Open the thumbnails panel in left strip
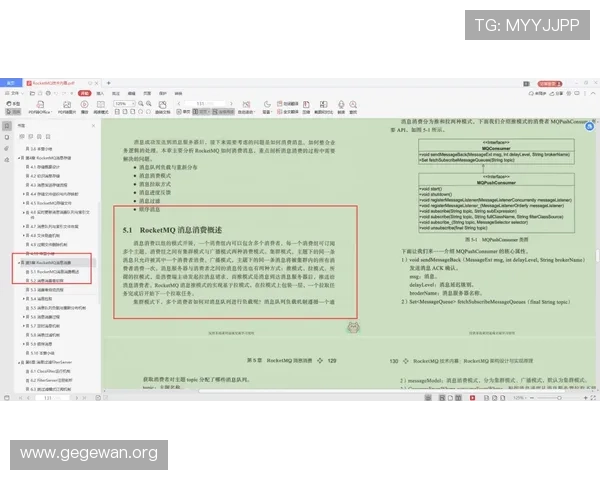The width and height of the screenshot is (600, 480). [7, 137]
